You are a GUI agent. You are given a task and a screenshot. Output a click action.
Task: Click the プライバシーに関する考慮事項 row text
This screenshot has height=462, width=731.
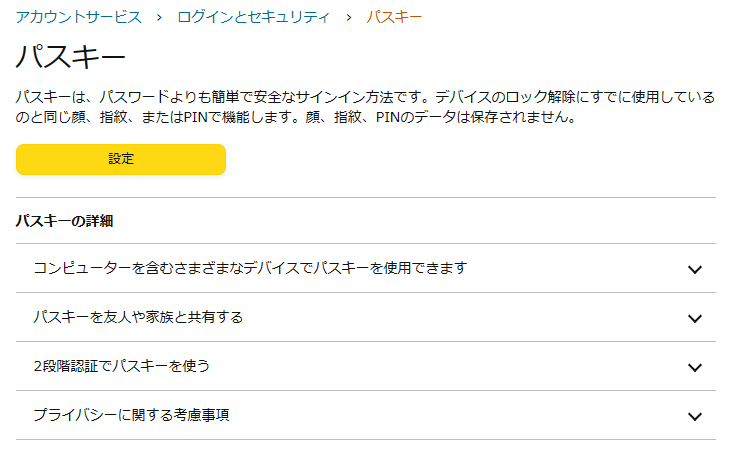(131, 415)
